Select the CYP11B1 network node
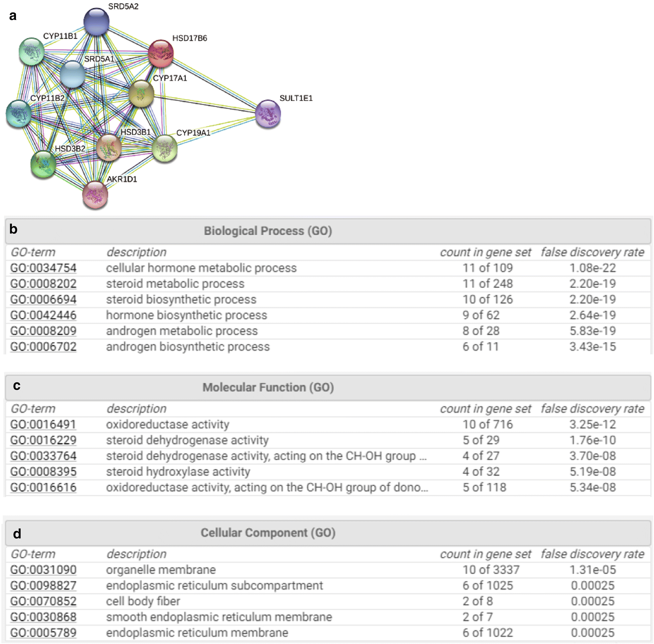654x644 pixels. 32,51
